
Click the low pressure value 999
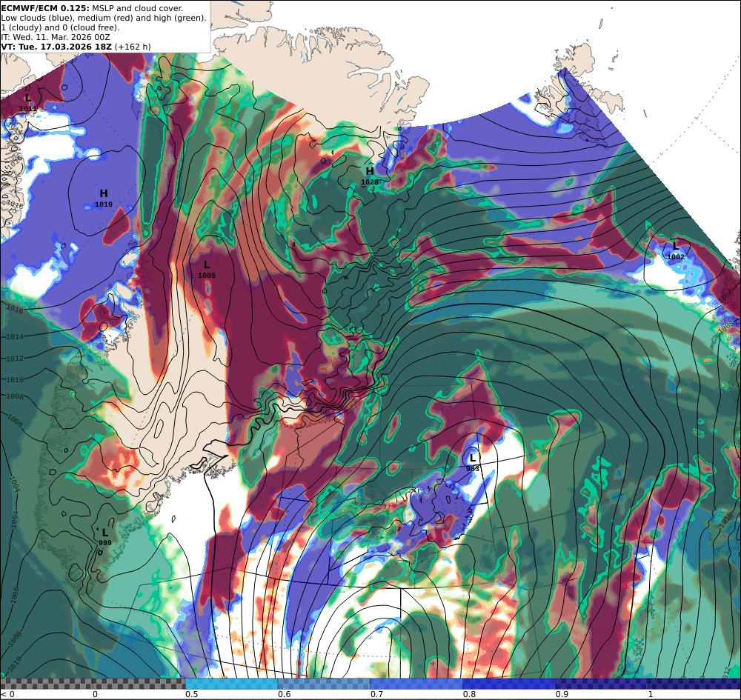coord(105,543)
